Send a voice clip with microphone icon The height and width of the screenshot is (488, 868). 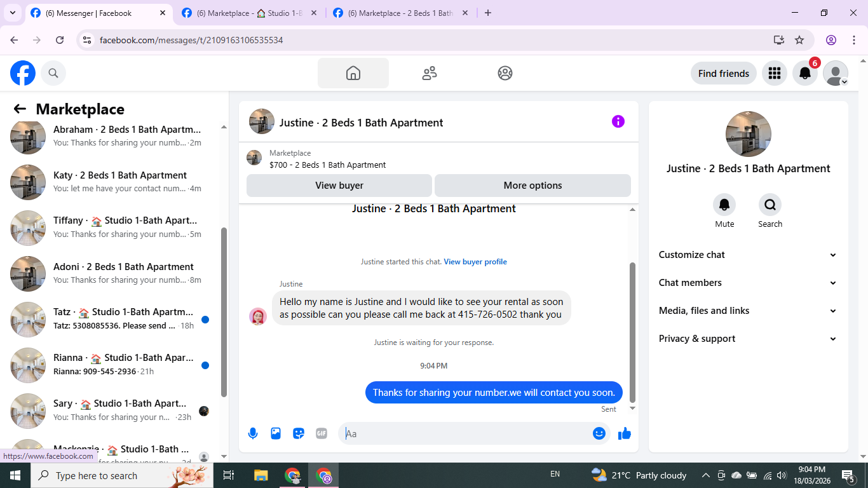253,433
